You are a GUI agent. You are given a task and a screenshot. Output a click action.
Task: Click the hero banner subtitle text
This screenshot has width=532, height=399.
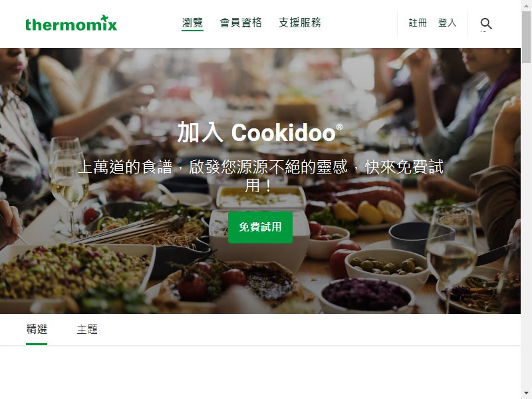(x=260, y=176)
